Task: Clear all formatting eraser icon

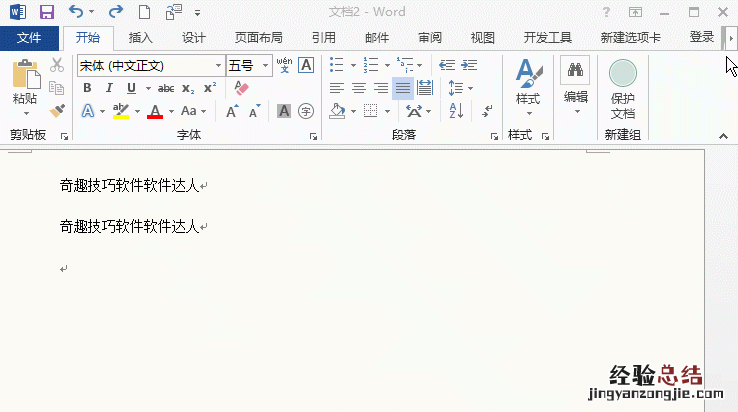Action: coord(241,88)
